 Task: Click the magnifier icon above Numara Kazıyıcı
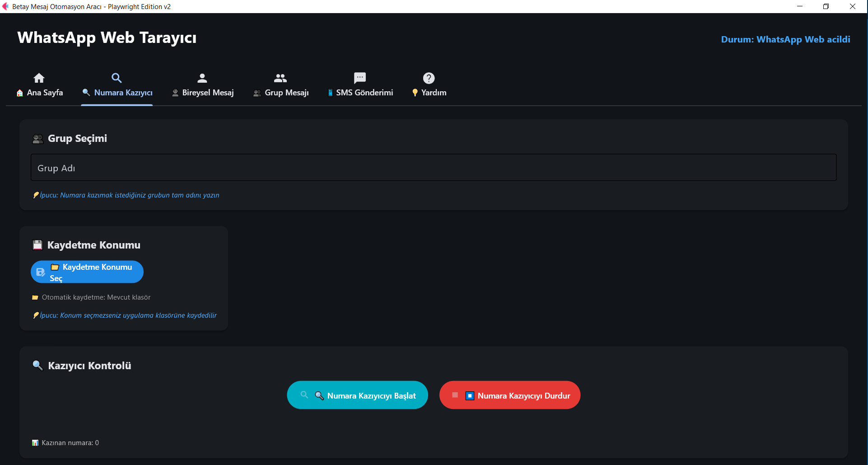pyautogui.click(x=117, y=78)
